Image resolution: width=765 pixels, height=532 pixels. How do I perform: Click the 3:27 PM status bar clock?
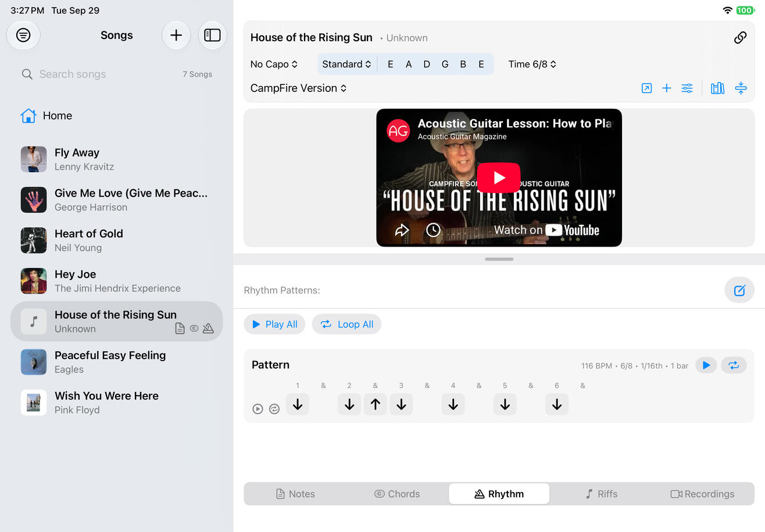click(x=27, y=10)
